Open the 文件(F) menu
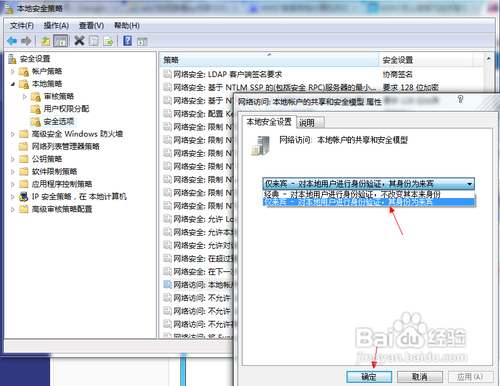The height and width of the screenshot is (386, 500). click(22, 25)
